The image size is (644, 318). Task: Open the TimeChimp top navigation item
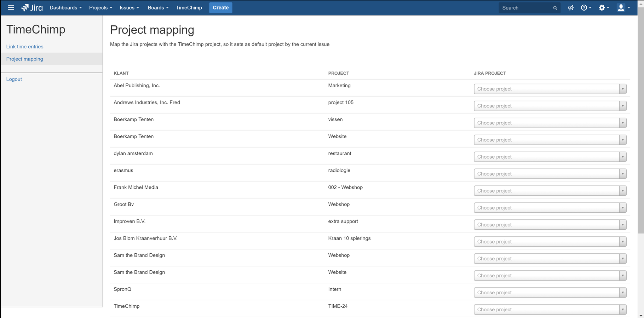tap(189, 7)
